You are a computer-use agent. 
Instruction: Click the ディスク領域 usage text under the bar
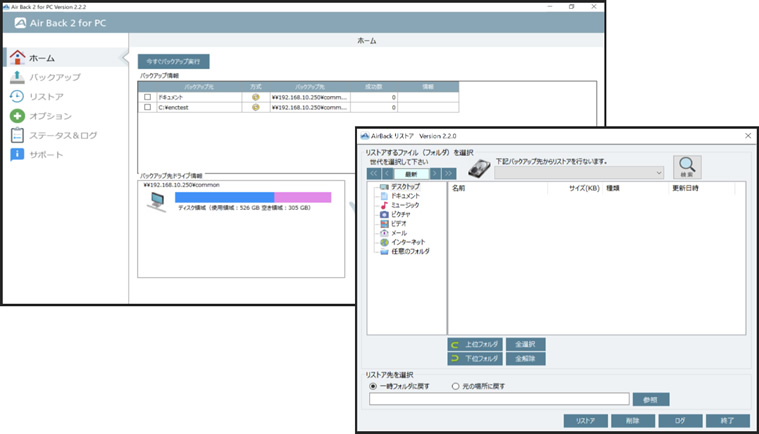pyautogui.click(x=244, y=208)
